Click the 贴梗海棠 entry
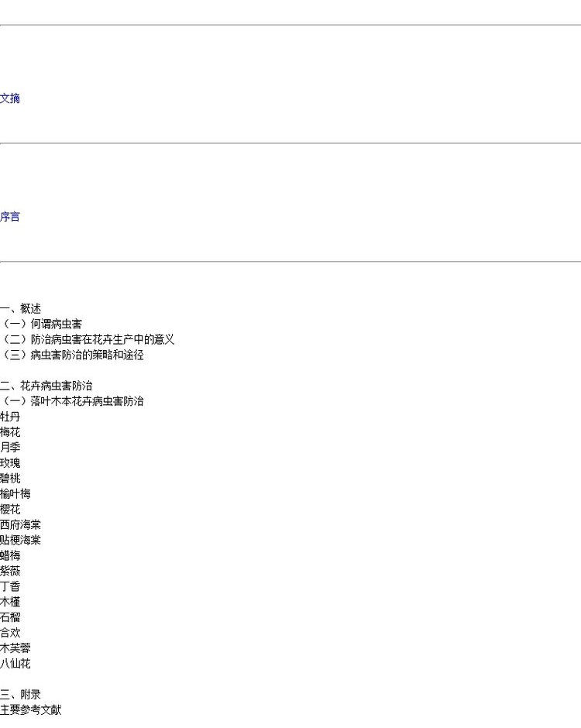 click(x=20, y=541)
